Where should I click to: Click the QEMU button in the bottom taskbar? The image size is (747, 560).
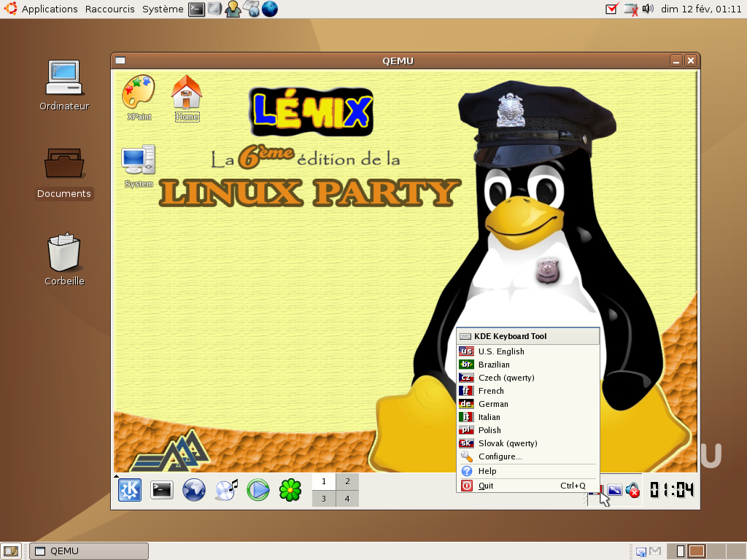pos(89,551)
